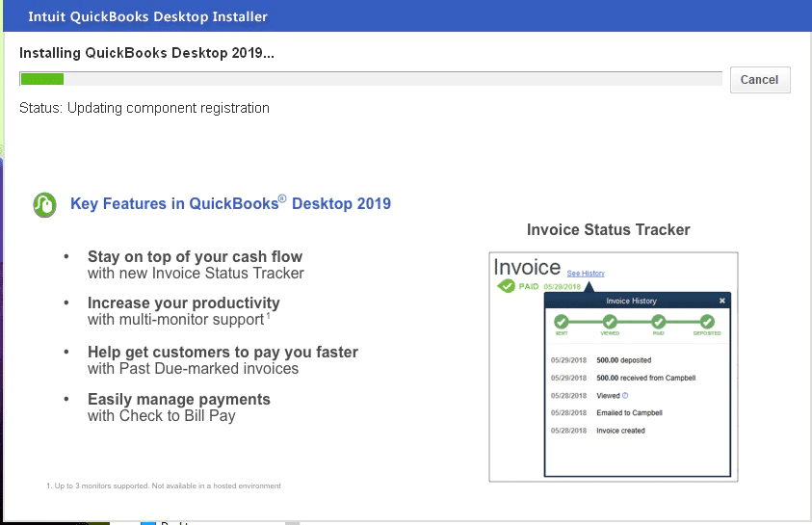The width and height of the screenshot is (812, 525).
Task: Click 'Help get customers to pay you faster'
Action: pyautogui.click(x=223, y=352)
